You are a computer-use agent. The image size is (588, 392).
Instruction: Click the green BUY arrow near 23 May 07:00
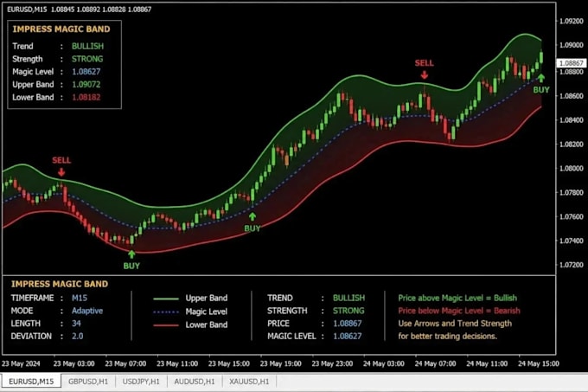(x=131, y=254)
